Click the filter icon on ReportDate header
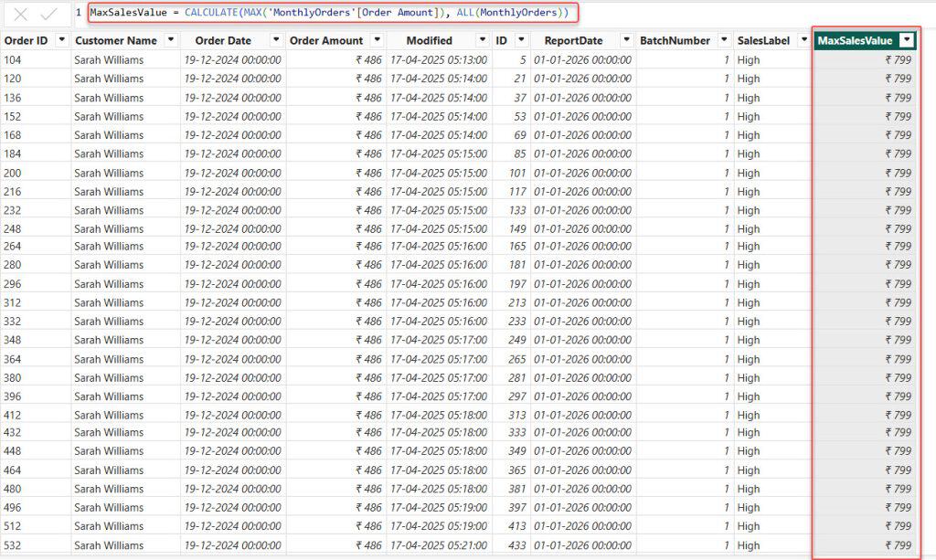The height and width of the screenshot is (560, 936). click(627, 40)
